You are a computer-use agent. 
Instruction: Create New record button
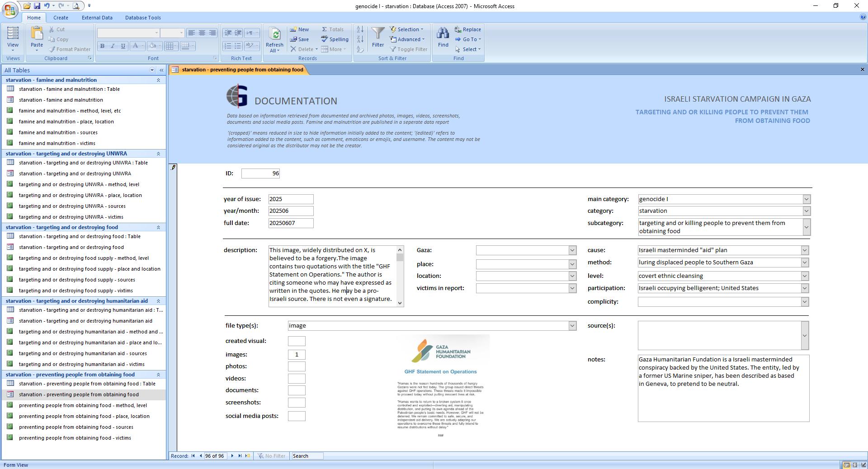299,29
